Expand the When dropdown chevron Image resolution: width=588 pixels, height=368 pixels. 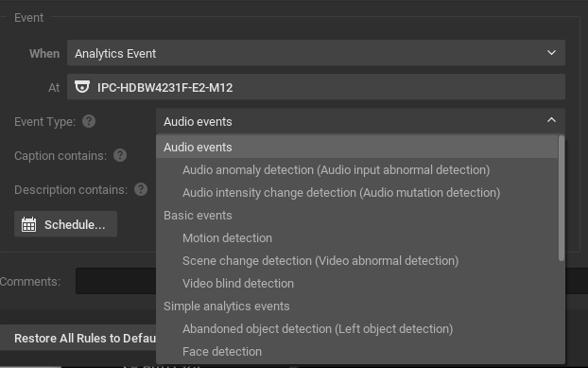pyautogui.click(x=551, y=53)
